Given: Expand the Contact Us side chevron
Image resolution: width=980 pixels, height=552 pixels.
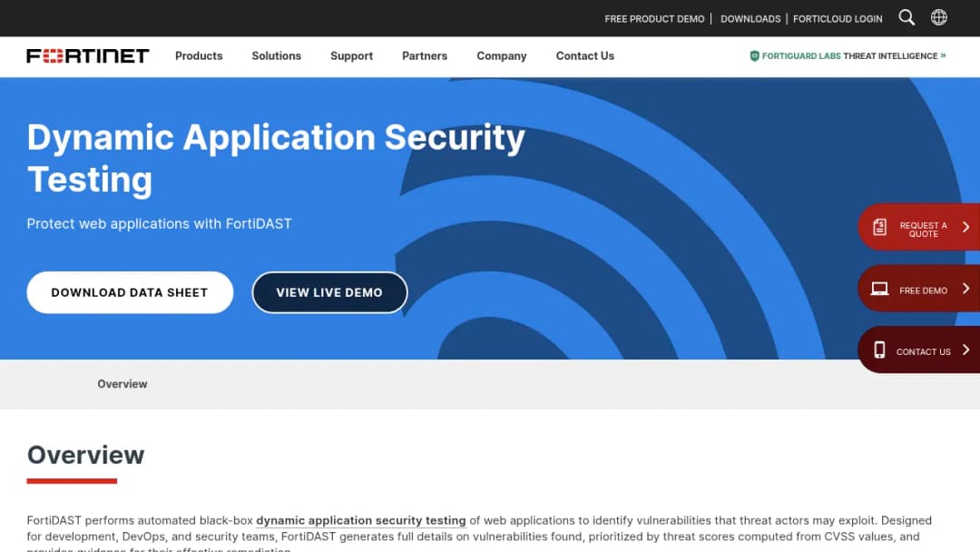Looking at the screenshot, I should (965, 350).
